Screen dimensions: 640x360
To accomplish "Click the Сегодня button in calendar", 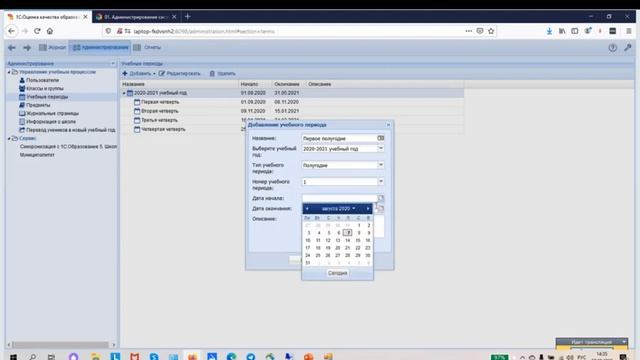I will 337,273.
